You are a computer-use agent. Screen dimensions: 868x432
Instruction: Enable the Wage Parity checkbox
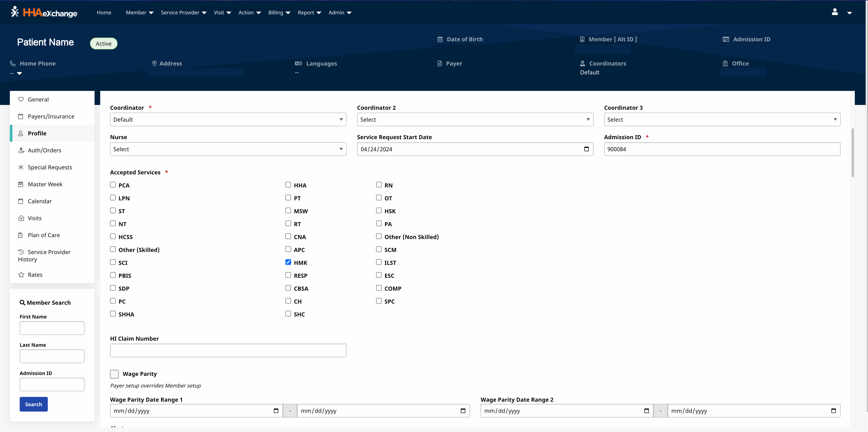click(x=114, y=374)
